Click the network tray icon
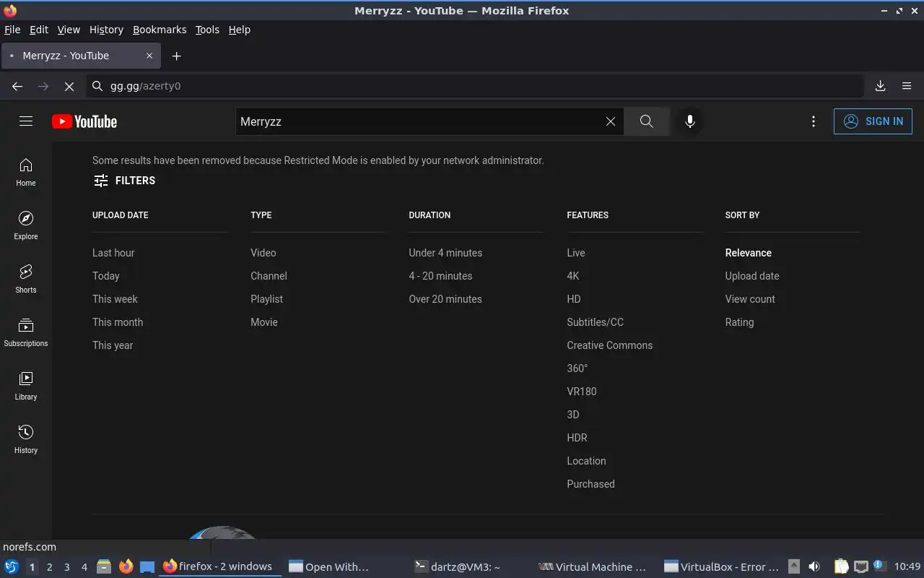 (860, 567)
